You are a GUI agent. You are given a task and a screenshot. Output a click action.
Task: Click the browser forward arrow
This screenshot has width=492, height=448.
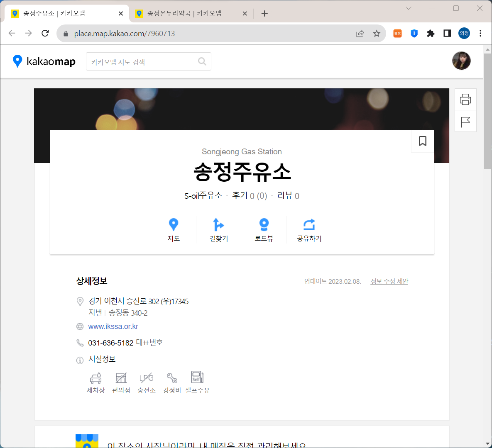pyautogui.click(x=29, y=33)
